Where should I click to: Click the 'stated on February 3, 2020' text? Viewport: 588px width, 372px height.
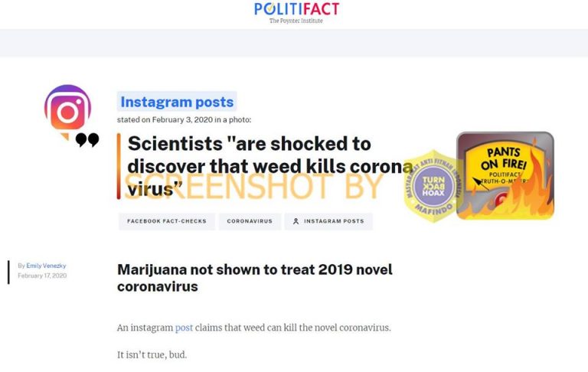click(184, 119)
